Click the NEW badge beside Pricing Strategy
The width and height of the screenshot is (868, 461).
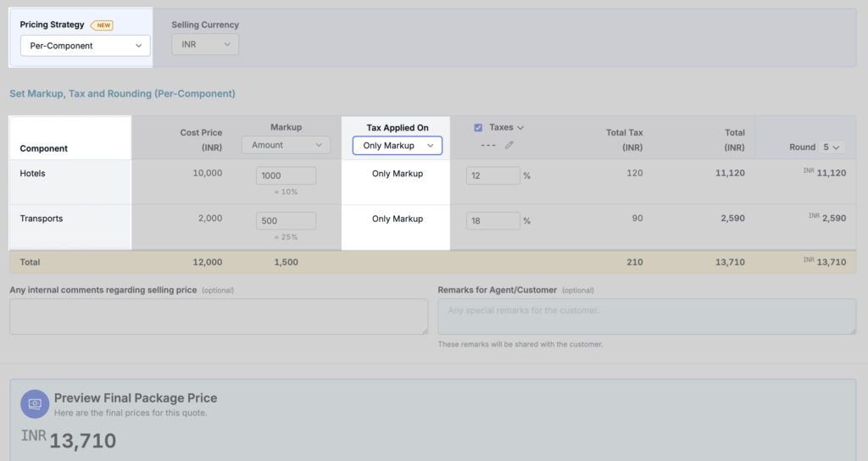point(103,25)
